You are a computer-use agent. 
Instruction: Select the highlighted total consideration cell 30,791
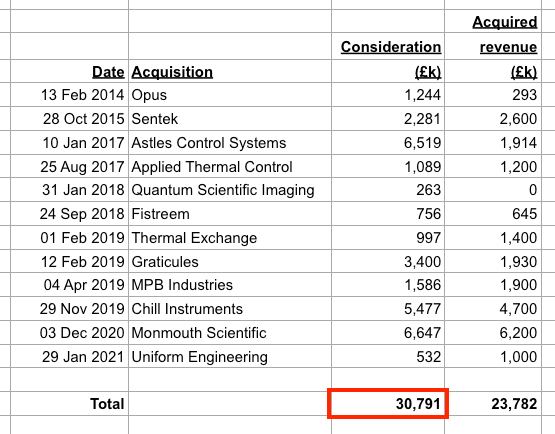click(388, 404)
